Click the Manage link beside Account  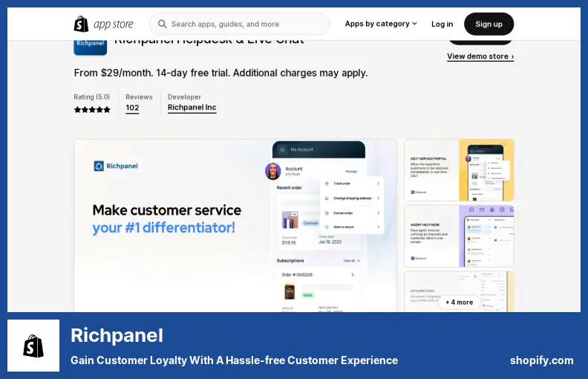click(x=351, y=172)
